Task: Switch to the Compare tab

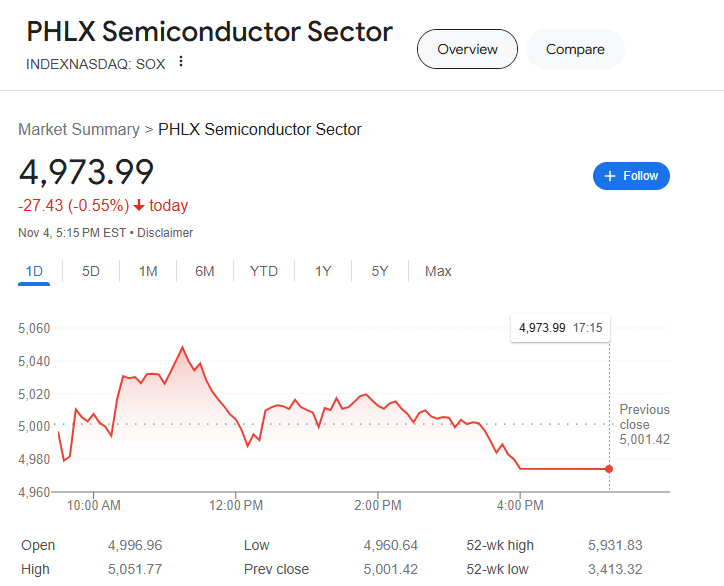Action: coord(575,49)
